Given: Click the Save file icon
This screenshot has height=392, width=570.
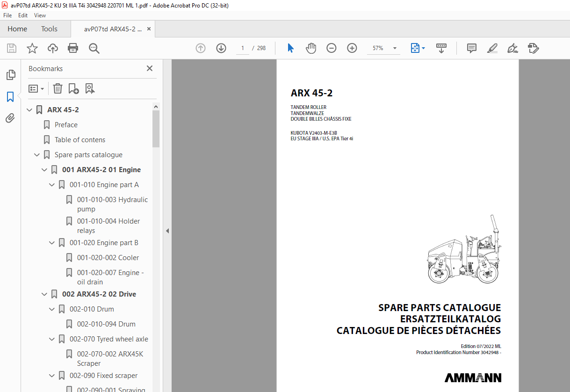Looking at the screenshot, I should pos(12,48).
